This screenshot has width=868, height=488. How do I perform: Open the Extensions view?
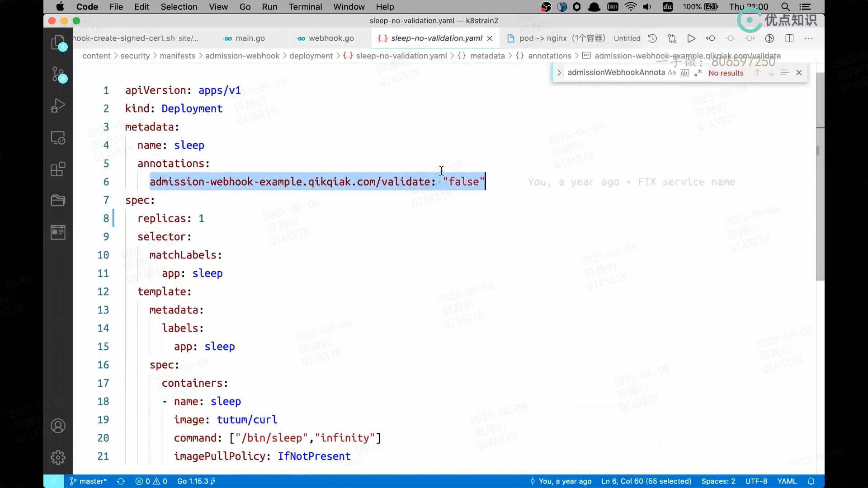[58, 169]
